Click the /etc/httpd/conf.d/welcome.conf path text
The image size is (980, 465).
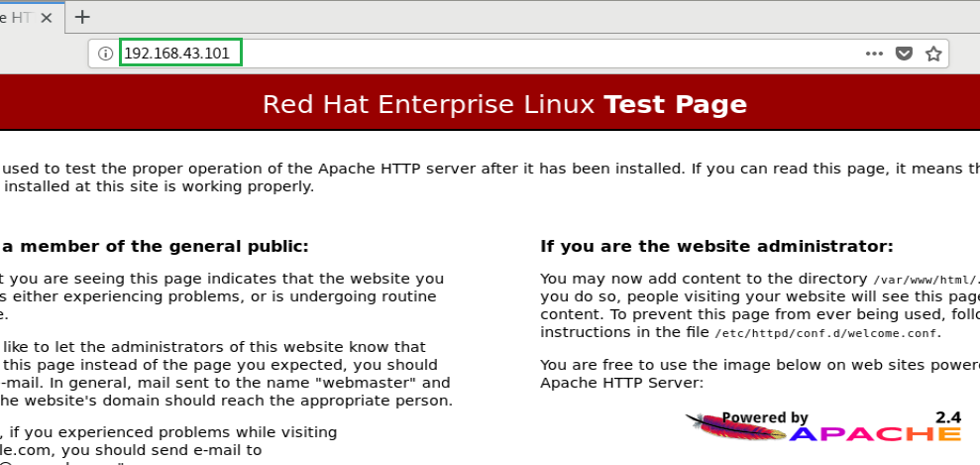click(827, 334)
